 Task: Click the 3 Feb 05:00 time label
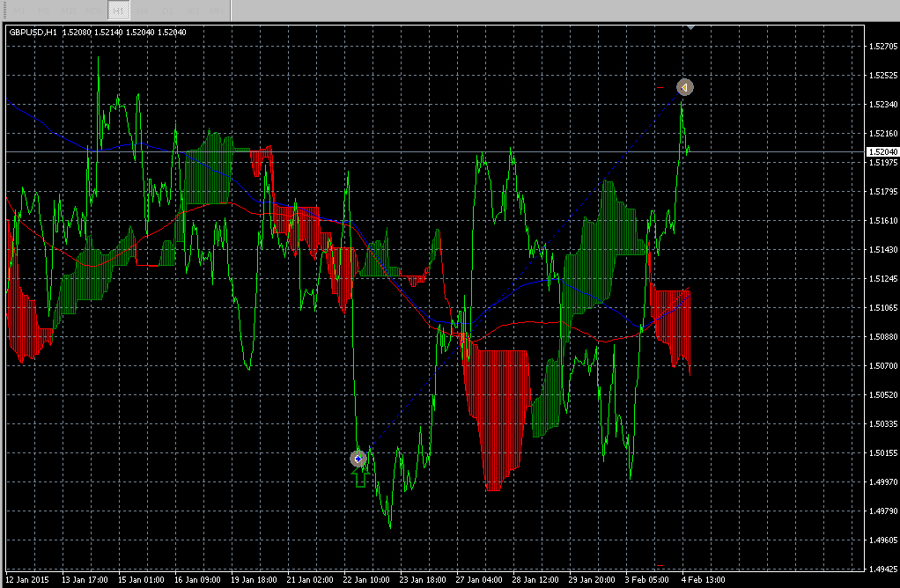tap(646, 580)
